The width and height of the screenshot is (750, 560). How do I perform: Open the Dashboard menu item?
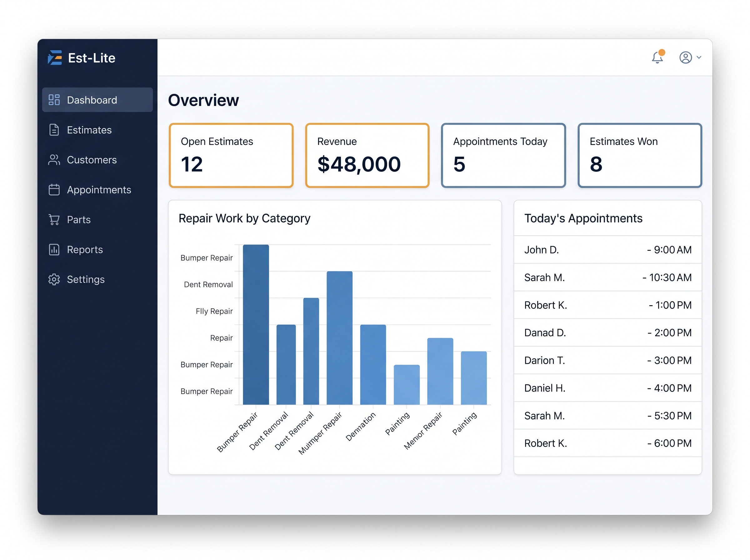[x=97, y=100]
